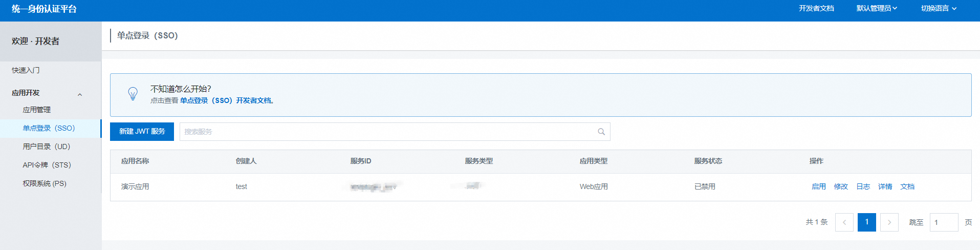The image size is (980, 250).
Task: Click the search magnifier icon
Action: point(601,132)
